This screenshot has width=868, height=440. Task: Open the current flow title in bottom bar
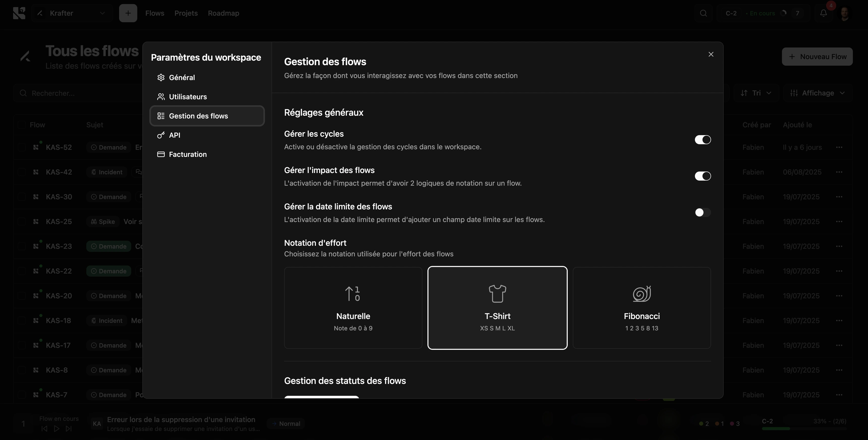(181, 420)
